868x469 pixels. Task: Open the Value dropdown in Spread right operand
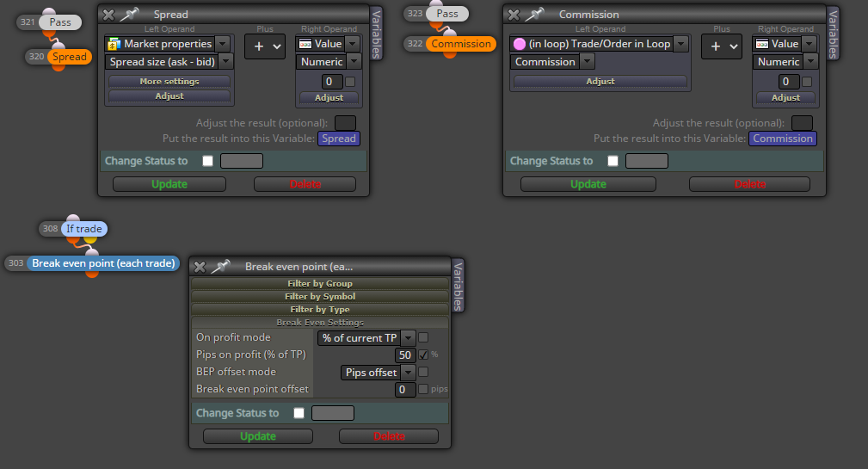click(x=353, y=44)
